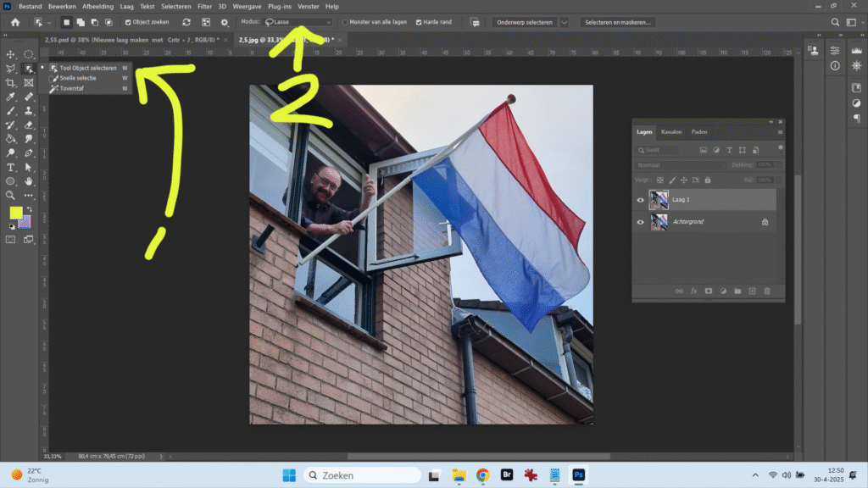Open the Modus Lasso dropdown
Screen dimensions: 868x488
[x=298, y=22]
